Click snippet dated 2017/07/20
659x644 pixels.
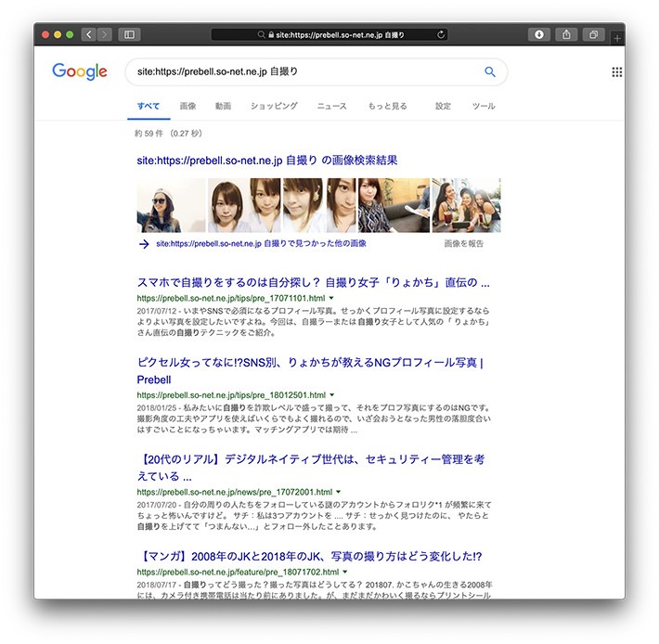click(x=314, y=515)
